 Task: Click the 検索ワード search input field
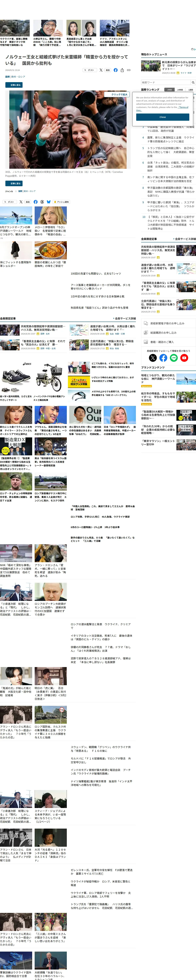166,82
